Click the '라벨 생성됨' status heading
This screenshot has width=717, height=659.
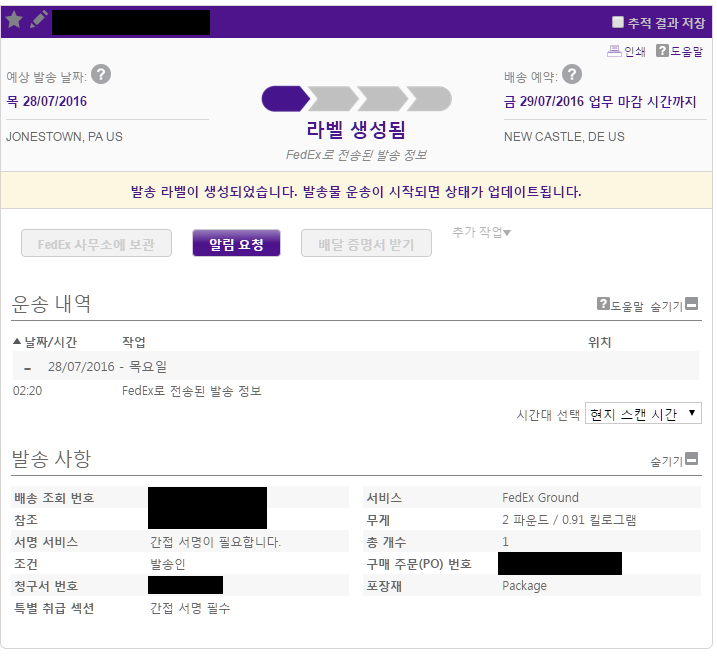tap(356, 130)
